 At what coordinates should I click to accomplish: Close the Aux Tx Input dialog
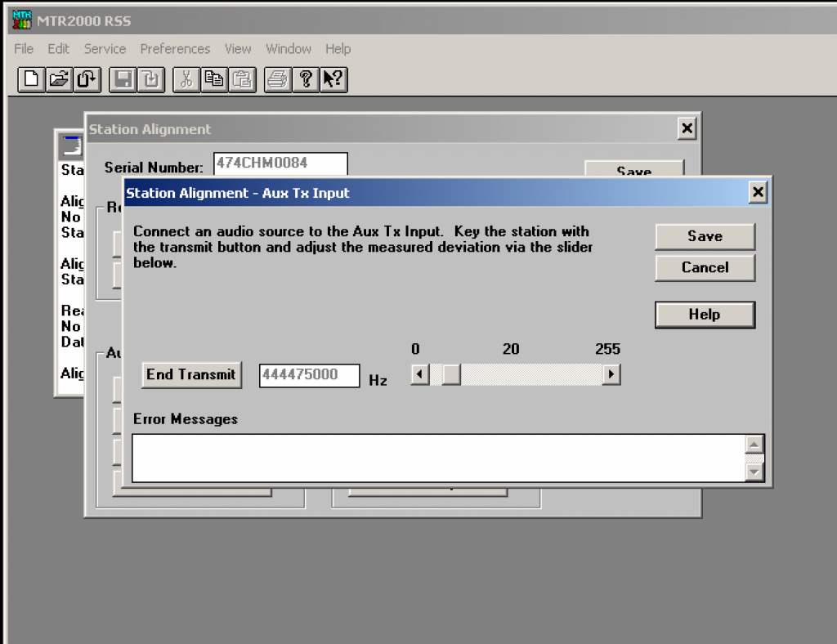click(758, 192)
